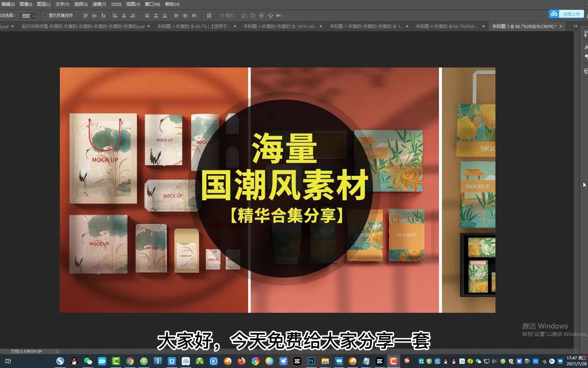Screen dimensions: 588x368
Task: Click the auto-align layers icon
Action: 209,15
